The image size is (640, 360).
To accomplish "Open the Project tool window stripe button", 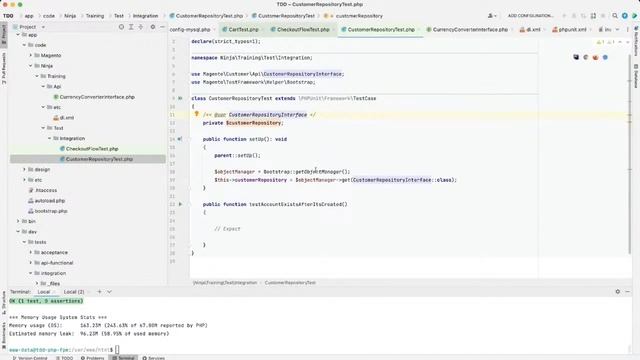I will point(4,35).
